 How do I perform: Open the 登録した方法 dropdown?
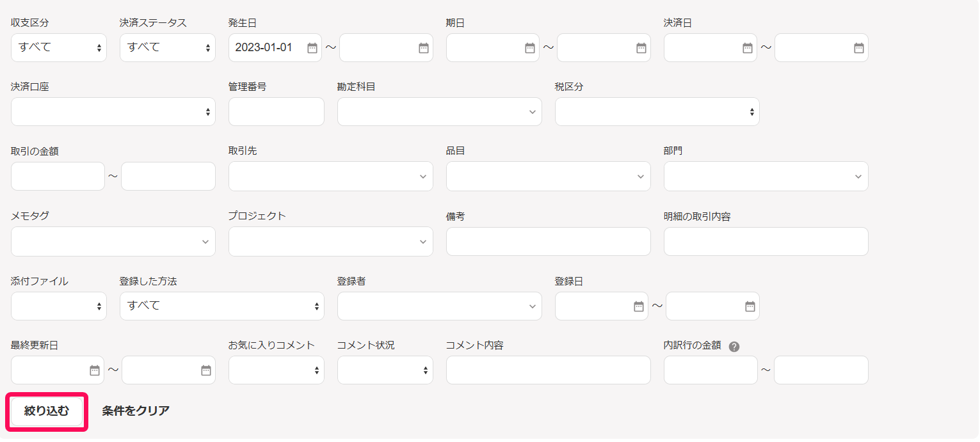coord(222,306)
